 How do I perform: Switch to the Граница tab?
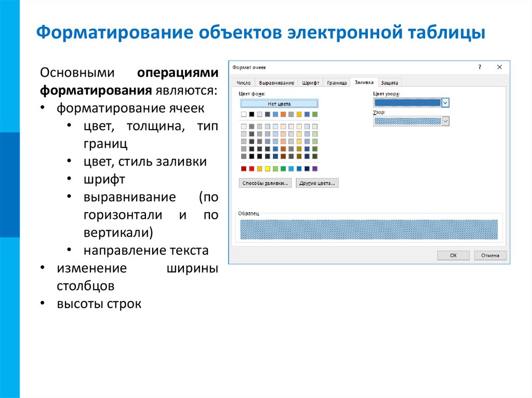click(x=337, y=83)
